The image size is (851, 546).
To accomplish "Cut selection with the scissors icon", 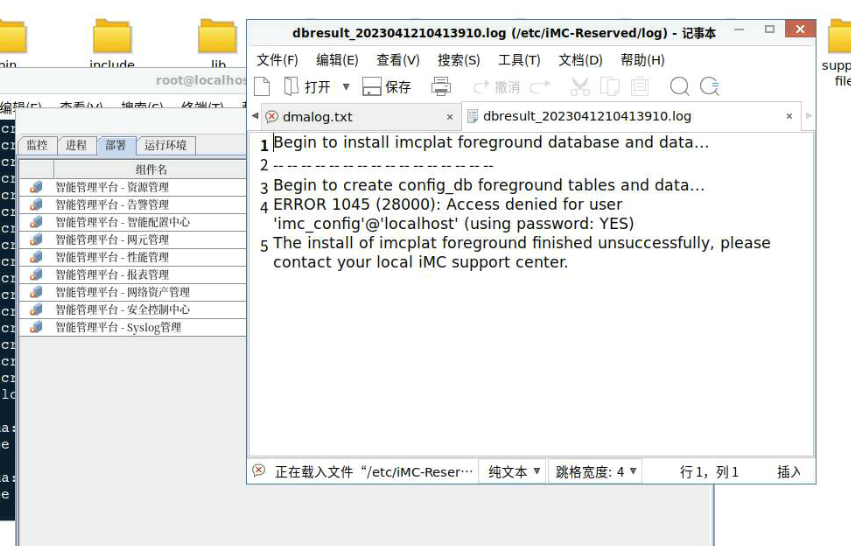I will point(580,86).
